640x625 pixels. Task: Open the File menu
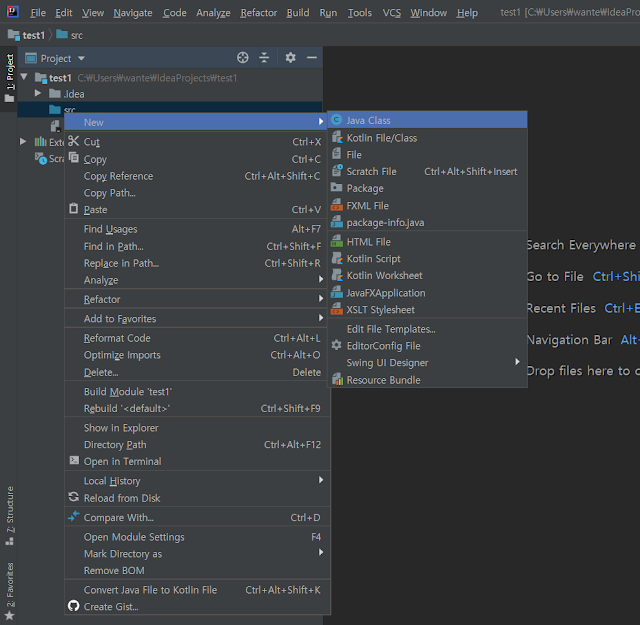click(38, 13)
